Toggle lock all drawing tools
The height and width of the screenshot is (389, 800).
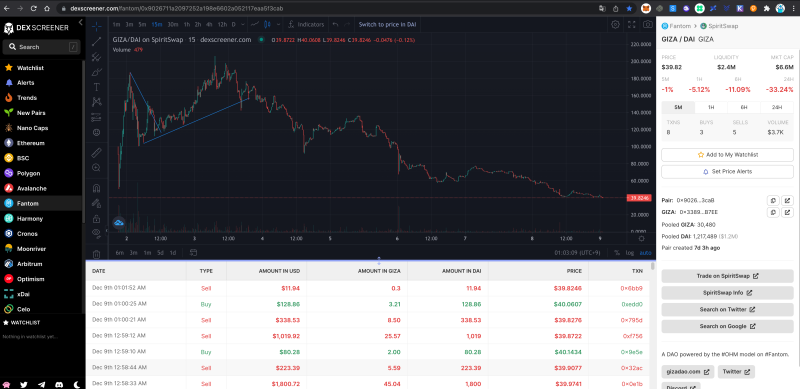pyautogui.click(x=96, y=218)
